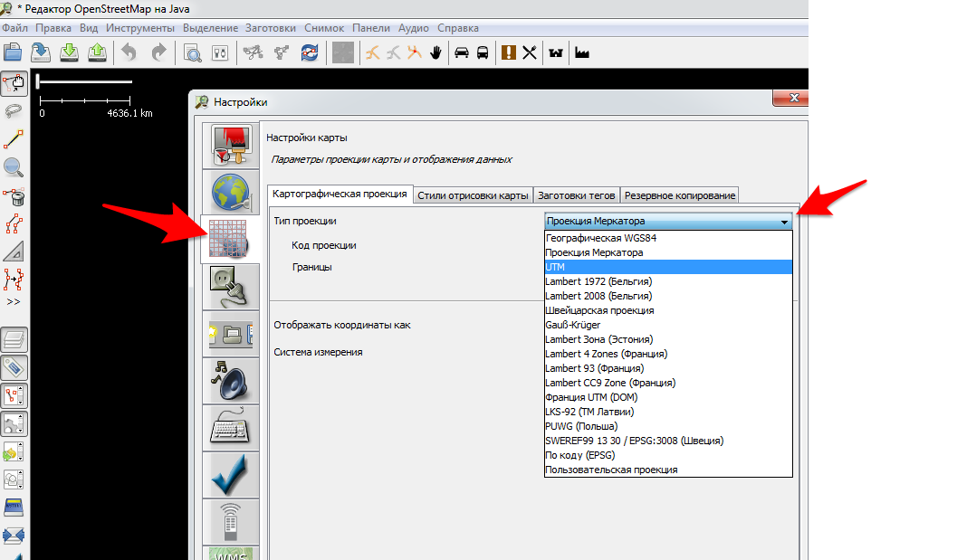Open the plugins settings plug icon
957x560 pixels.
click(230, 287)
